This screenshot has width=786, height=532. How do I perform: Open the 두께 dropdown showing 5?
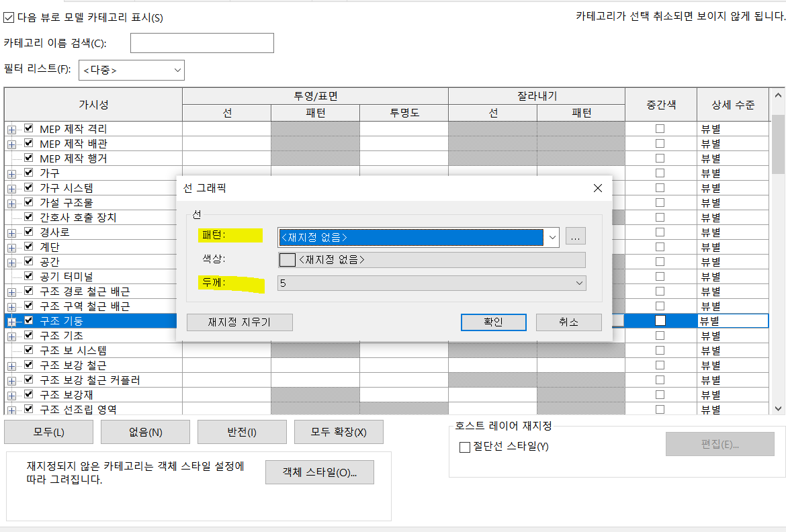(x=579, y=283)
